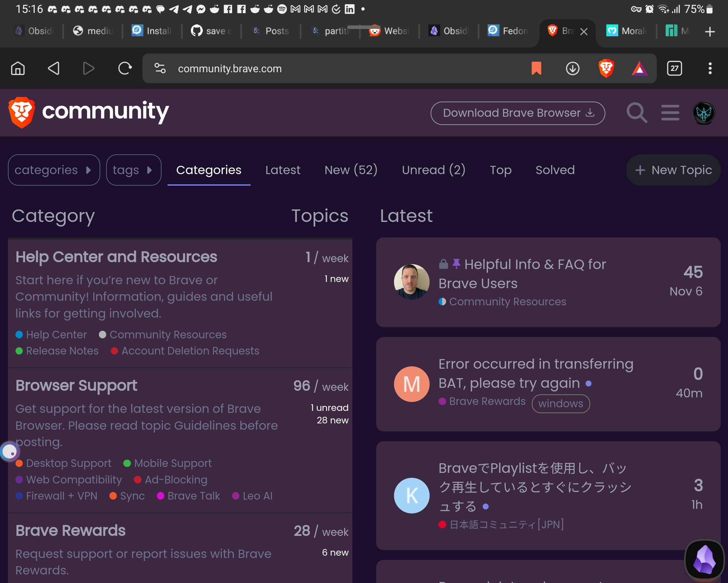Screen dimensions: 728x583
Task: Open the community hamburger menu
Action: pos(670,113)
